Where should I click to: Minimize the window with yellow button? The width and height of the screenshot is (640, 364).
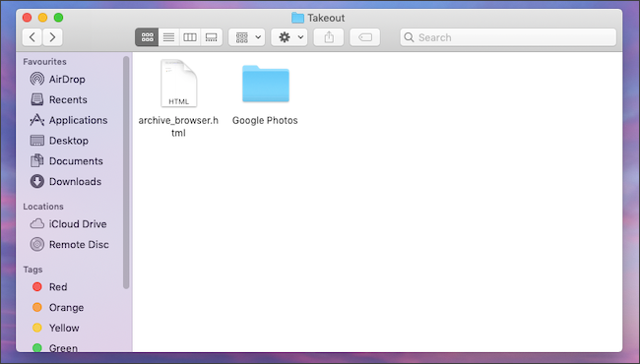click(x=43, y=18)
